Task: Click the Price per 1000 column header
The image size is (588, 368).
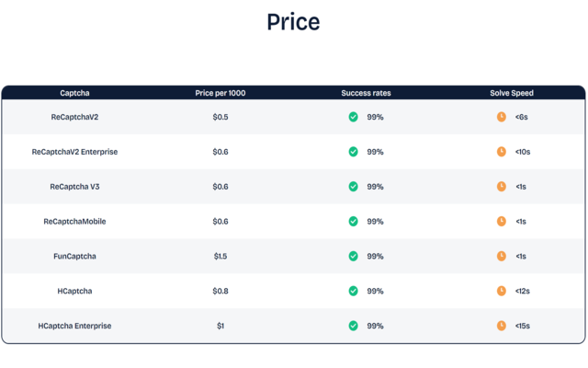Action: (x=220, y=93)
